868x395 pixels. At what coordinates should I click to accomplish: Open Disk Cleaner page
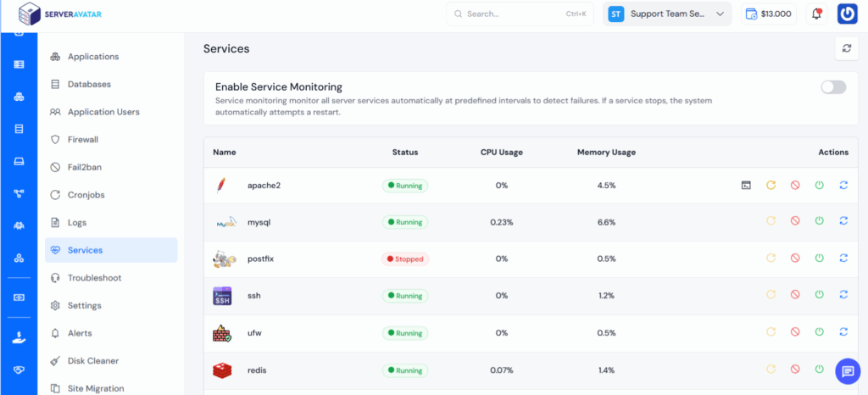click(x=92, y=361)
